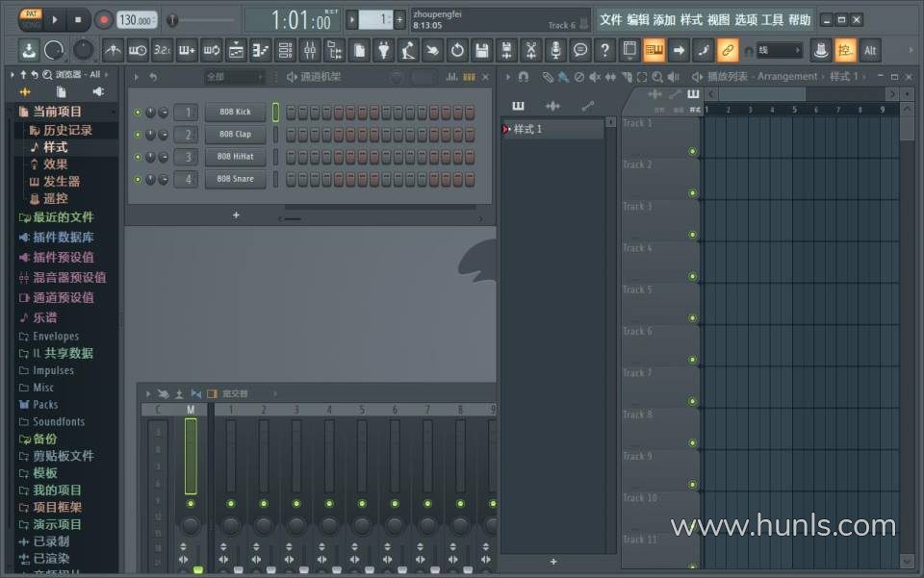924x578 pixels.
Task: Open the channel filter dropdown 全部
Action: (x=234, y=77)
